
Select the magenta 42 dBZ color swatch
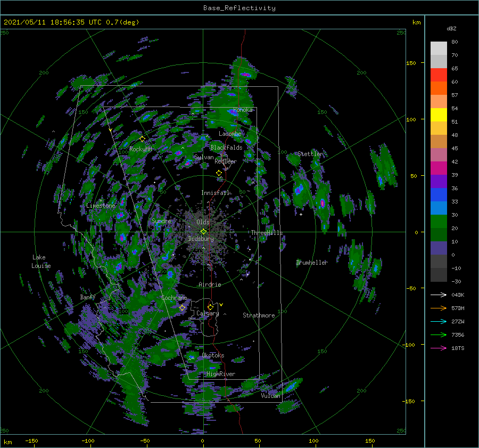[439, 168]
